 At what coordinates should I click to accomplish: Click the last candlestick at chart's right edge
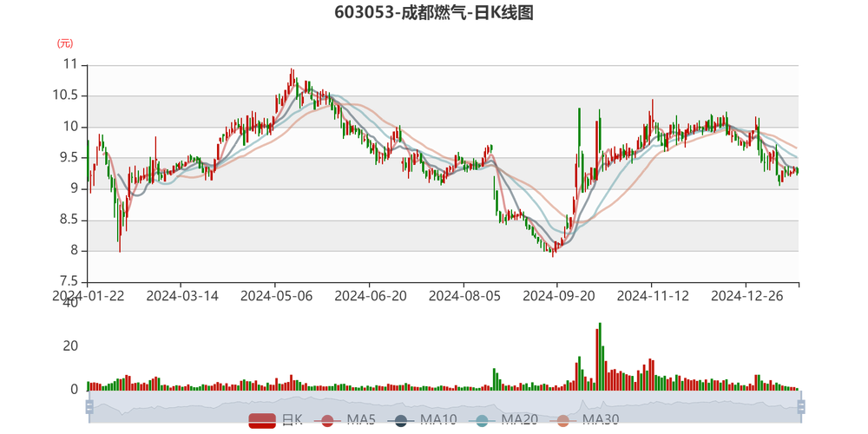(x=799, y=170)
